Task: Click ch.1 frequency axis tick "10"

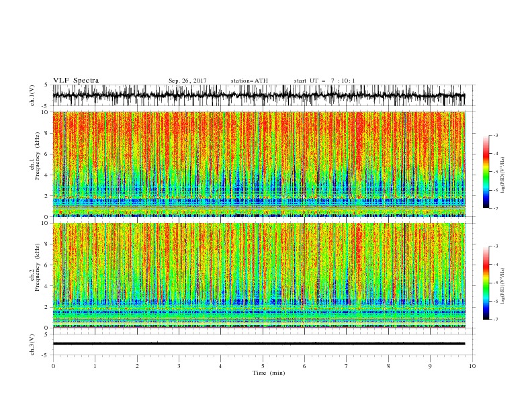Action: point(45,112)
